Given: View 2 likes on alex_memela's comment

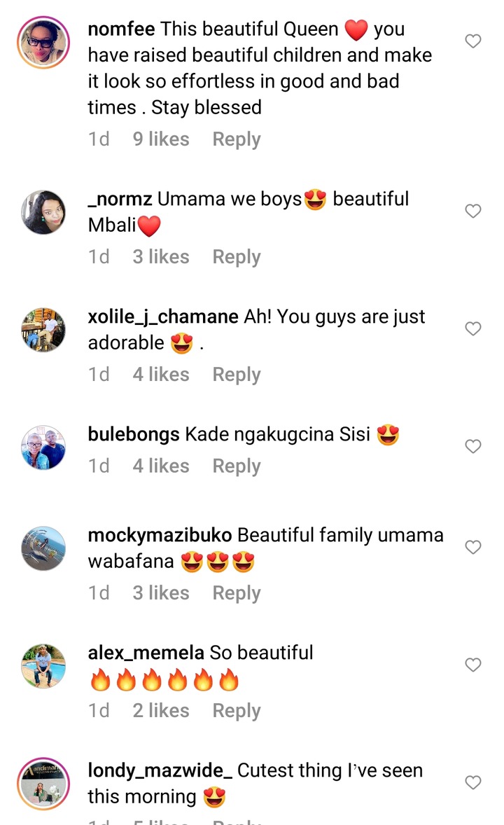Looking at the screenshot, I should pos(161,710).
